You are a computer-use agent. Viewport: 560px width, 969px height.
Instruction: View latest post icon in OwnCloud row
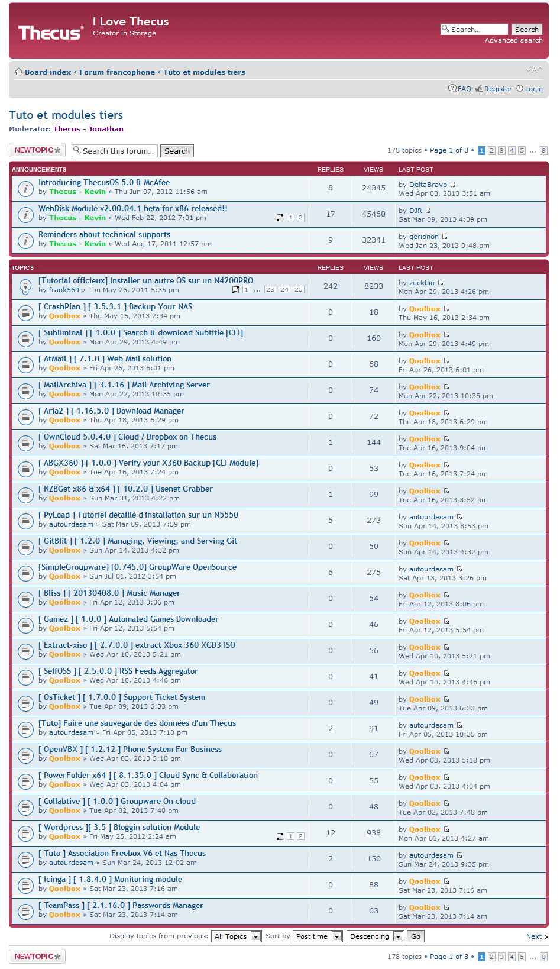(446, 439)
